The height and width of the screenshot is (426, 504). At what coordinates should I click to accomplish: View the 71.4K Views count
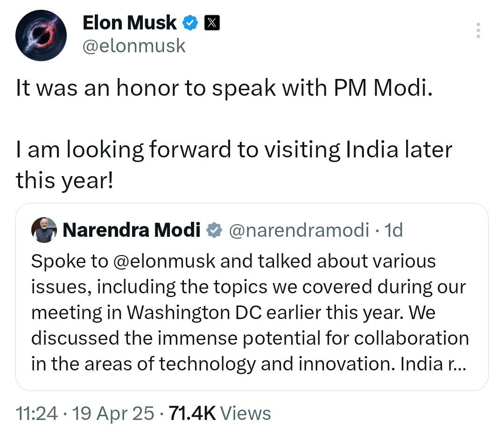tap(219, 413)
